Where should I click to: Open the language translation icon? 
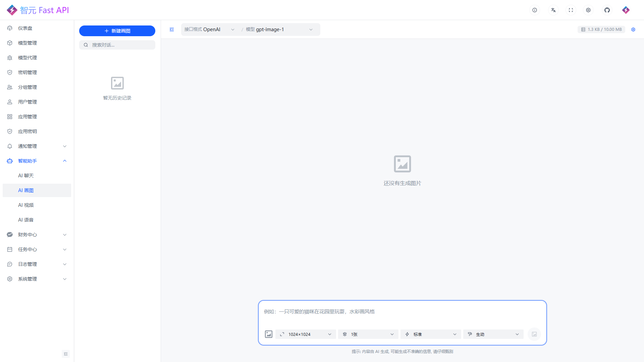pyautogui.click(x=553, y=10)
